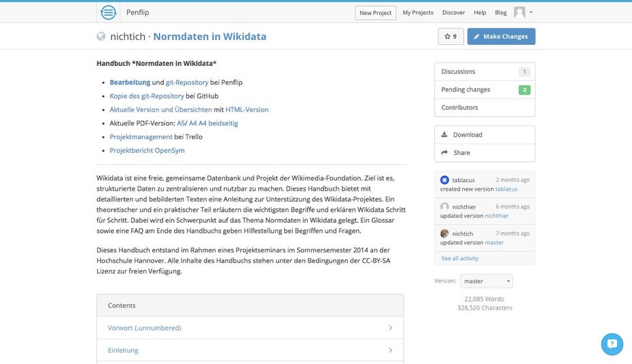The image size is (632, 364).
Task: Open the user avatar menu
Action: click(x=520, y=12)
